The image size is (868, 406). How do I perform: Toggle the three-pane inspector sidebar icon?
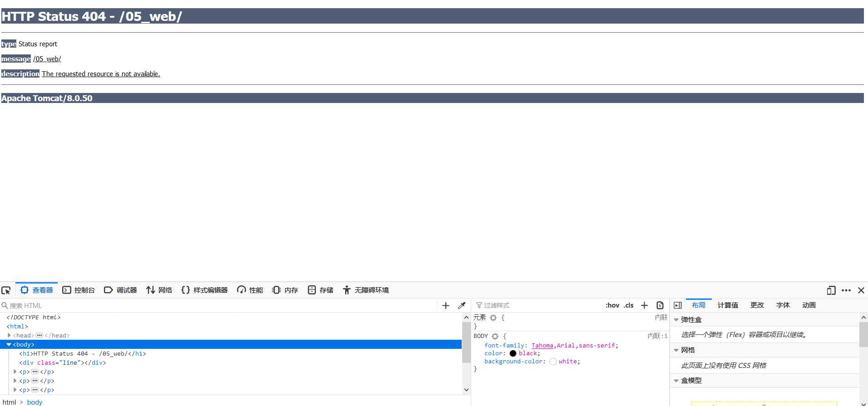(x=678, y=306)
